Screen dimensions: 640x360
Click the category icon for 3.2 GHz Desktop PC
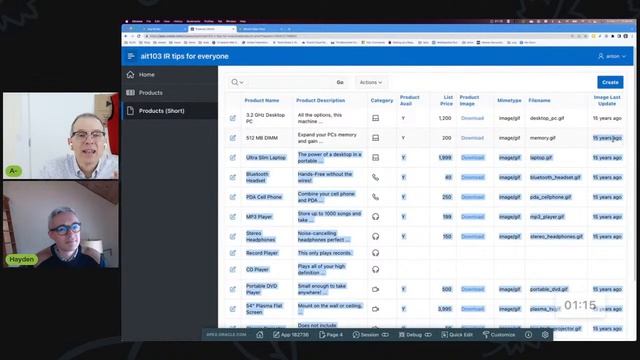click(x=376, y=118)
